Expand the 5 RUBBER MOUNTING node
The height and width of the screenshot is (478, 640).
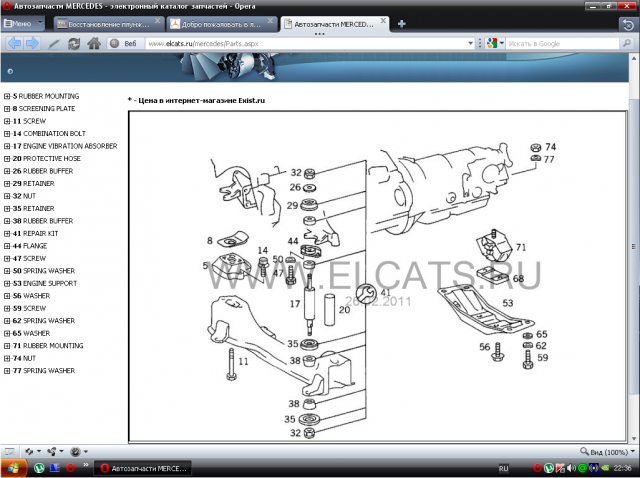[x=7, y=96]
